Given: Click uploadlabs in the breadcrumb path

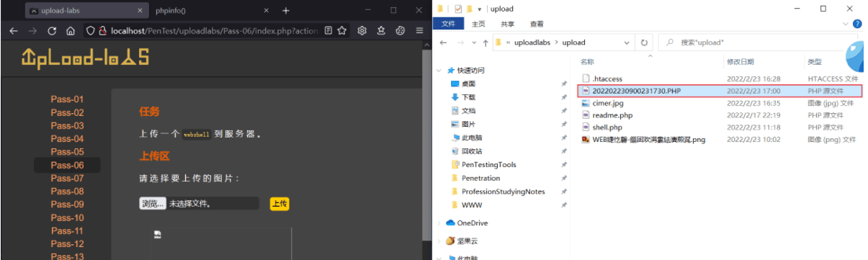Looking at the screenshot, I should coord(532,42).
